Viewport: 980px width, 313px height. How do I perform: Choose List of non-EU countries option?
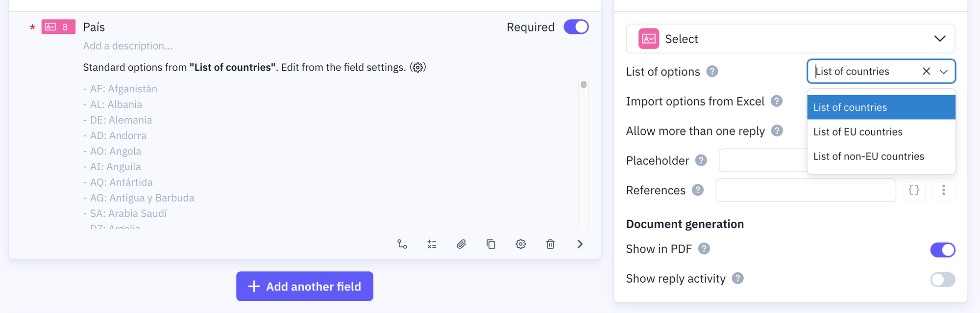point(868,156)
